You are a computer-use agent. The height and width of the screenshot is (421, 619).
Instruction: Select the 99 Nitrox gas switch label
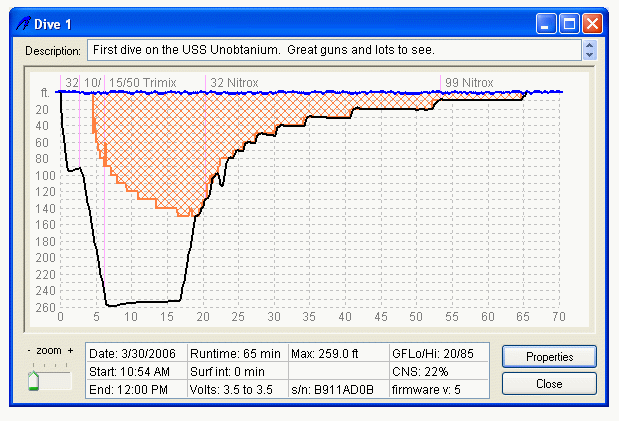[469, 82]
